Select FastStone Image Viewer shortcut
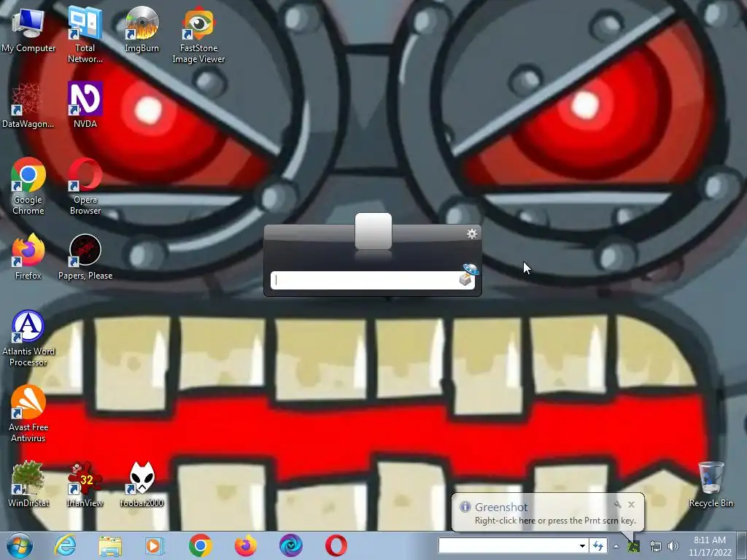 (198, 34)
